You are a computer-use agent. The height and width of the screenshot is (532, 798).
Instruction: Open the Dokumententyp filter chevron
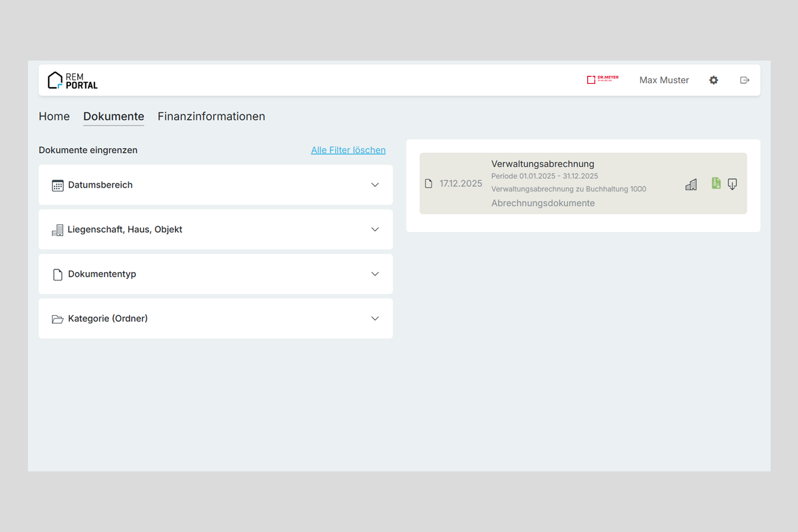(x=375, y=274)
